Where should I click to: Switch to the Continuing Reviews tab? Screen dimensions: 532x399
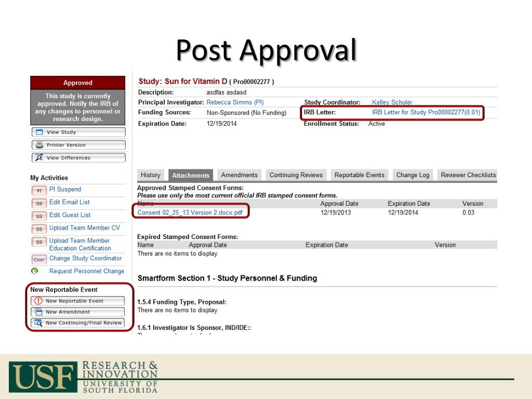pyautogui.click(x=296, y=175)
